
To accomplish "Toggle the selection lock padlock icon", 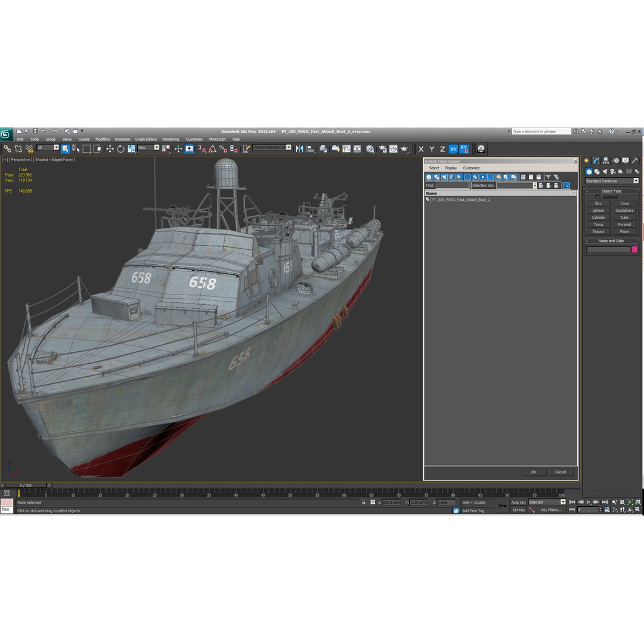I will pyautogui.click(x=364, y=502).
